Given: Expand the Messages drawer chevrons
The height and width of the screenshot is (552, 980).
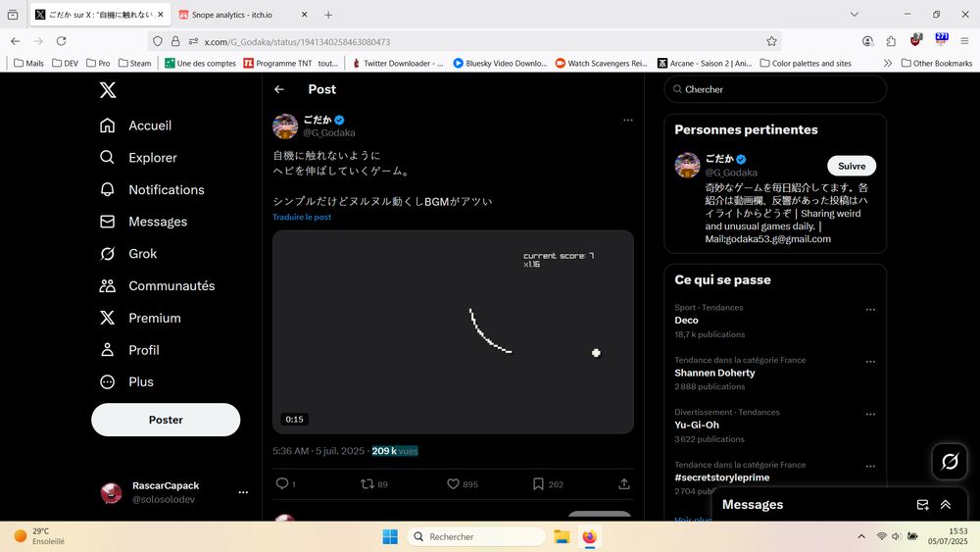Looking at the screenshot, I should click(946, 505).
